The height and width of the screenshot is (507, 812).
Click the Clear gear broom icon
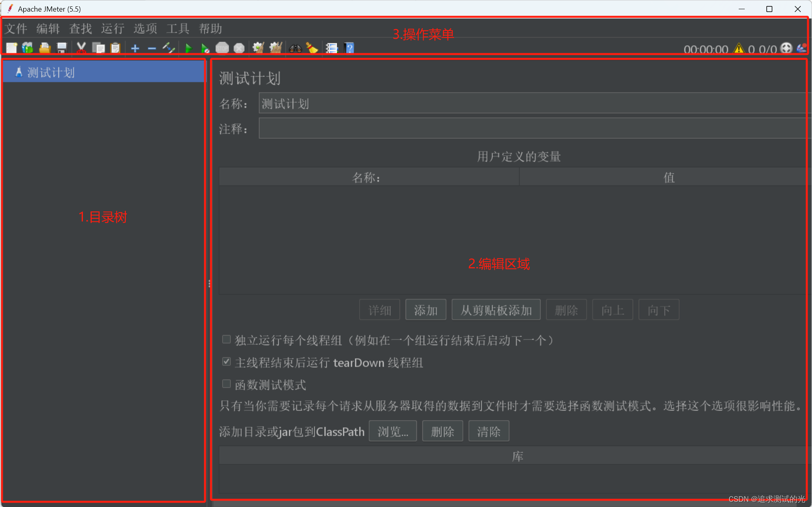[258, 48]
